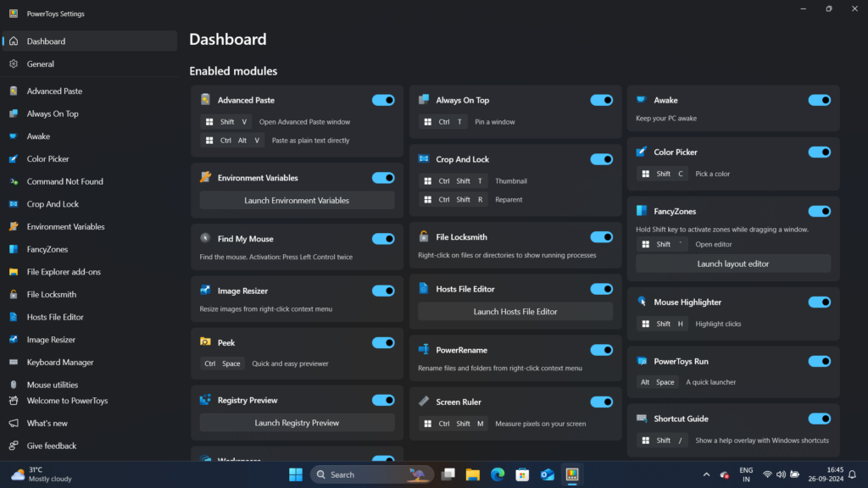Disable the Advanced Paste module toggle

pos(383,100)
